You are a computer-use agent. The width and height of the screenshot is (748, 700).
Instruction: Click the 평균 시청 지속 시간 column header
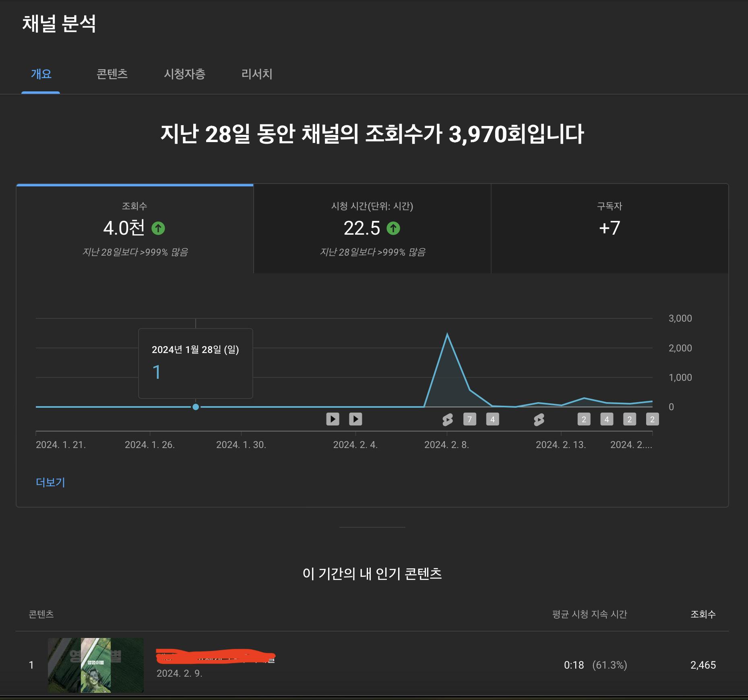(590, 614)
